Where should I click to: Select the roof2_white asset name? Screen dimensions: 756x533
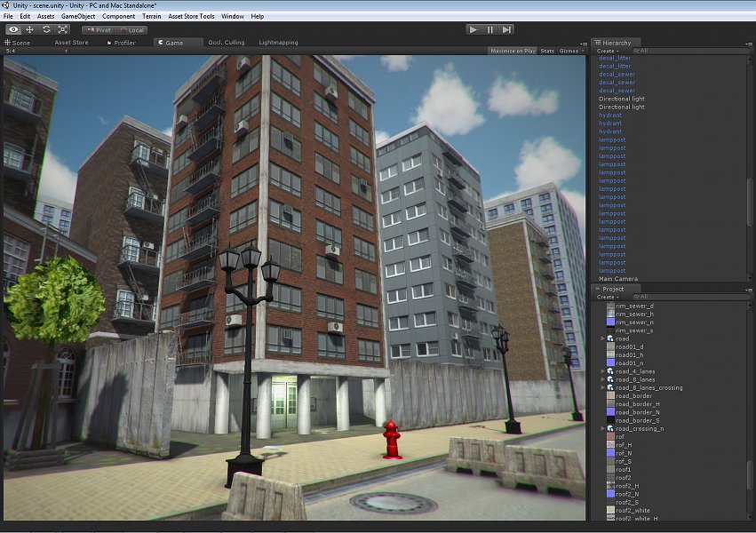click(633, 511)
